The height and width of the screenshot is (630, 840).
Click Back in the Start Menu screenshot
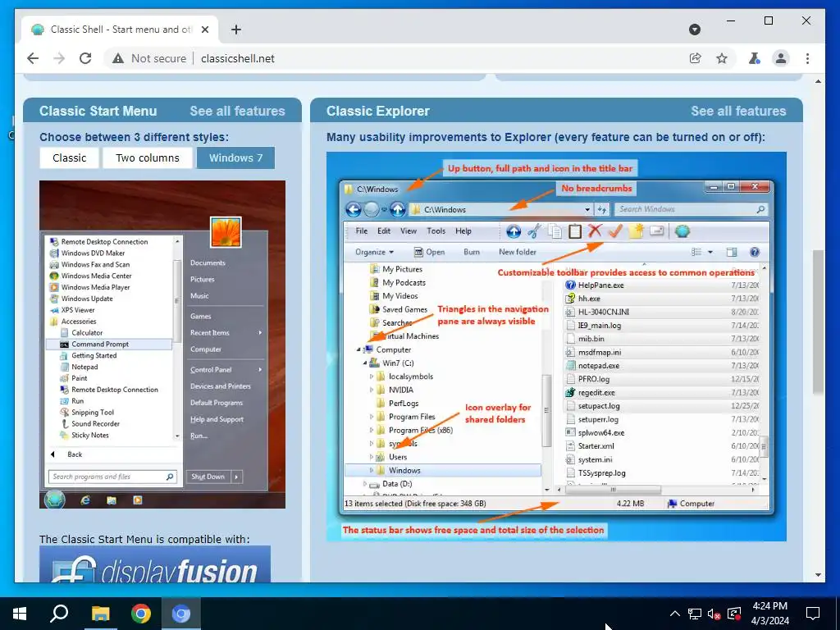(x=75, y=454)
